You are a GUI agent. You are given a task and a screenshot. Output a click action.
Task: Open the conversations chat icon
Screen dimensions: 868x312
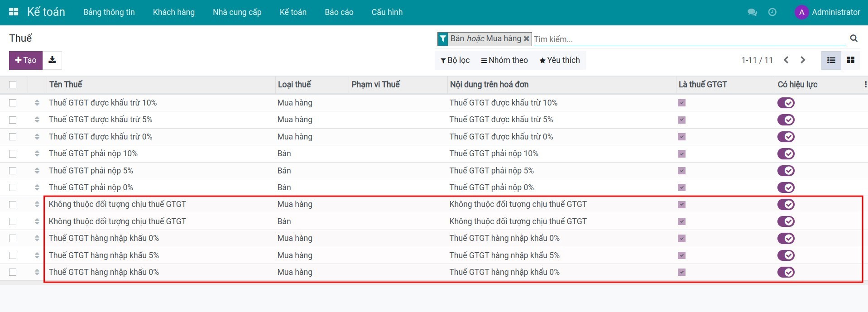click(752, 12)
